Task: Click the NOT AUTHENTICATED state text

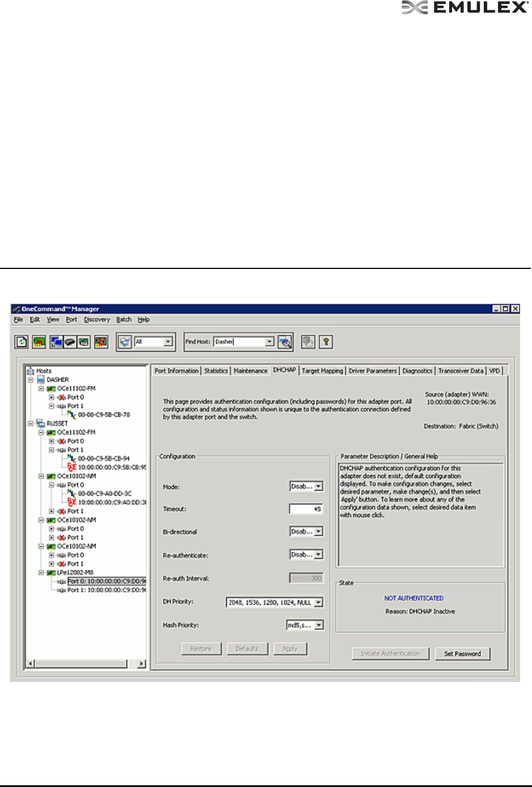Action: coord(414,598)
